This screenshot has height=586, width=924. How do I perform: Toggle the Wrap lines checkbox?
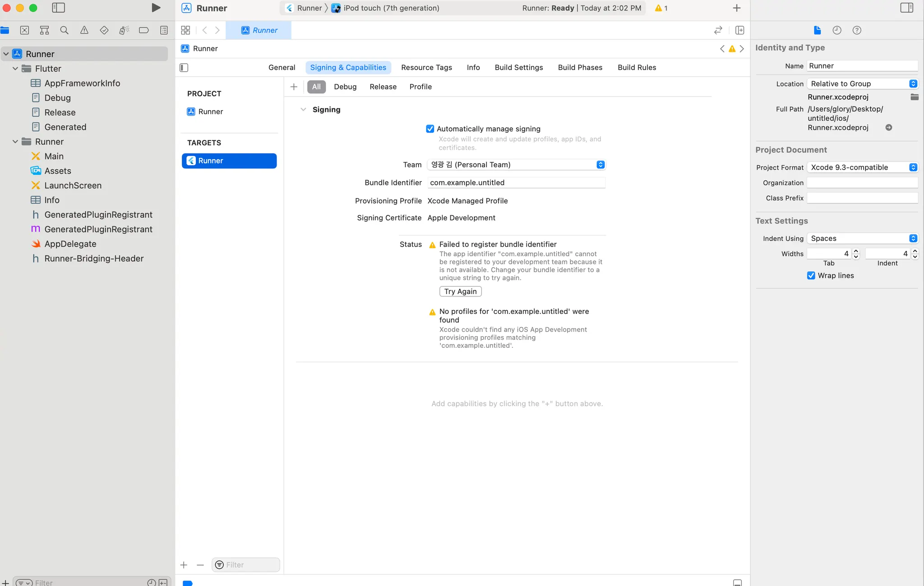811,276
